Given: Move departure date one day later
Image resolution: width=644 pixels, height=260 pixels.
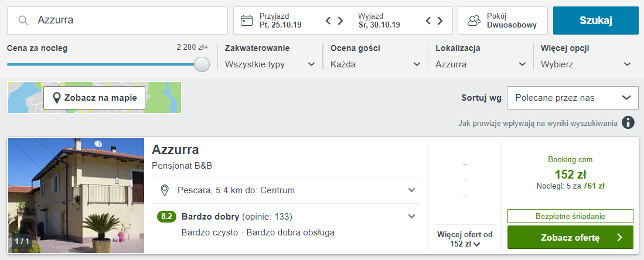Looking at the screenshot, I should point(440,21).
